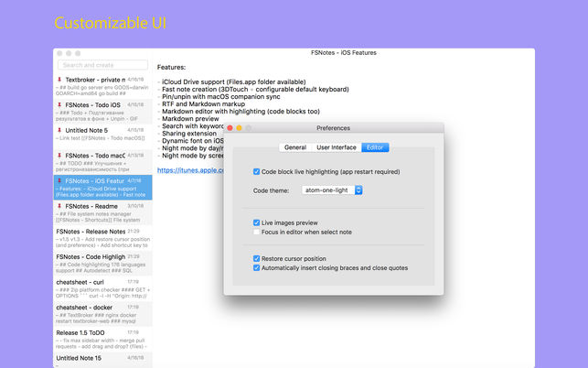Uncheck Live images preview
This screenshot has height=368, width=588.
256,222
